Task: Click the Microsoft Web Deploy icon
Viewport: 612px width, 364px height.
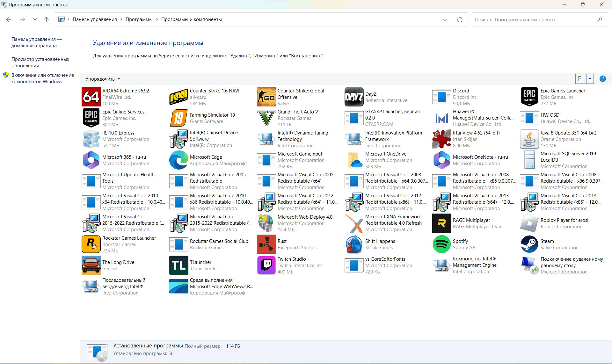Action: point(266,223)
